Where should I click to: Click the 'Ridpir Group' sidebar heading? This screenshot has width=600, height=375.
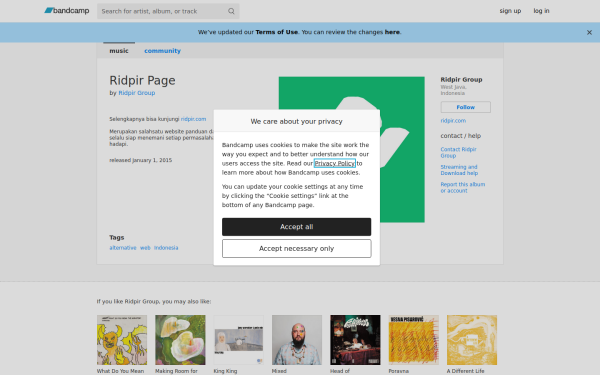(x=461, y=80)
